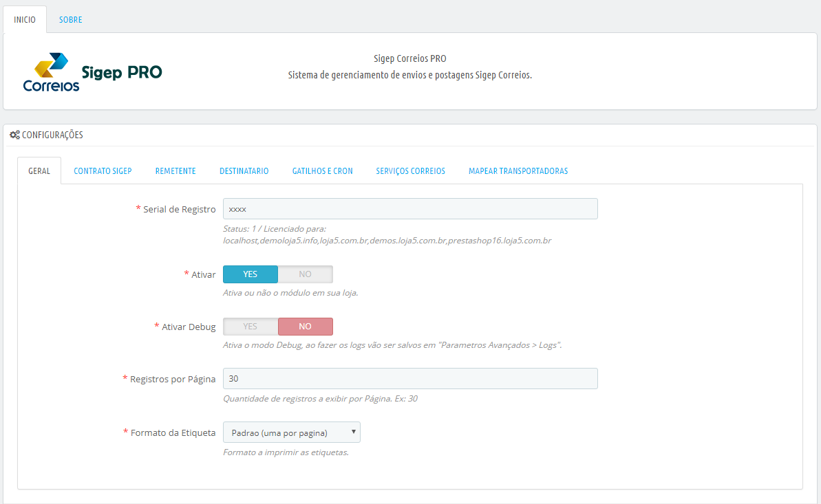Image resolution: width=821 pixels, height=504 pixels.
Task: Click the Sigep Correios PRO title text
Action: click(x=409, y=59)
